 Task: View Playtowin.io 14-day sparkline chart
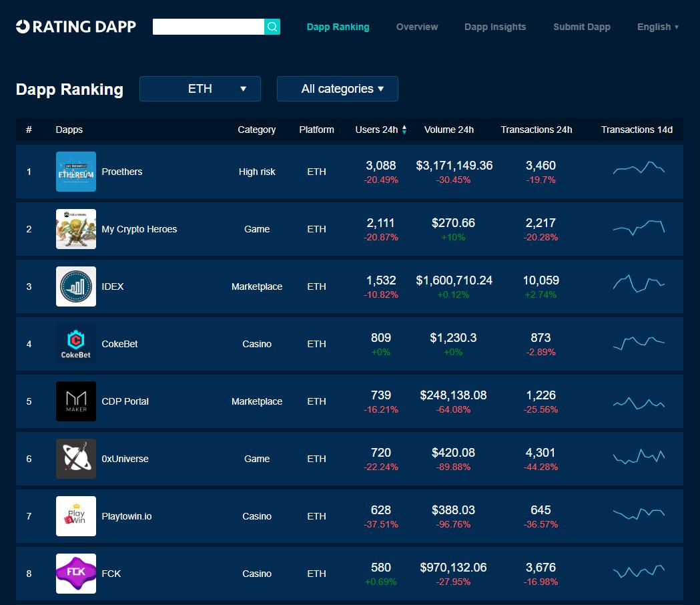point(639,514)
